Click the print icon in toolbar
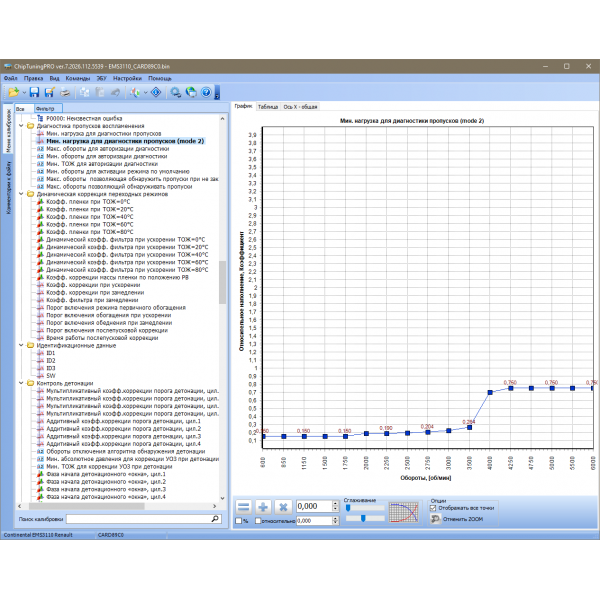 64,92
